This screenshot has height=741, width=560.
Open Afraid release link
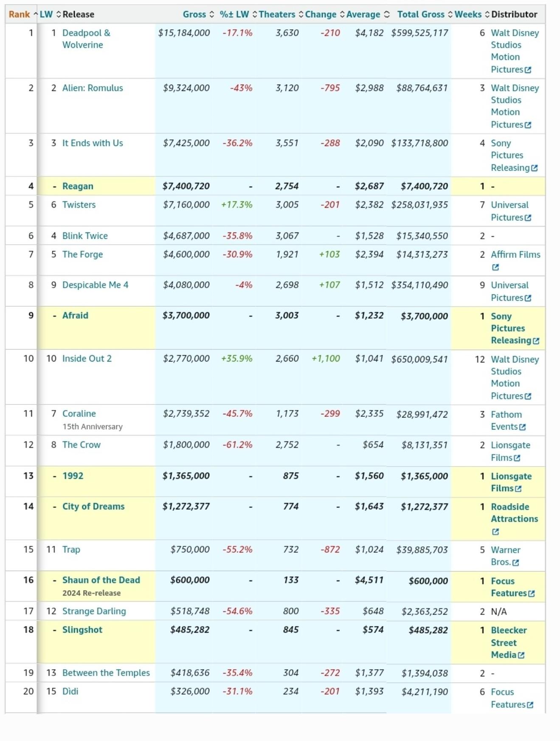click(x=75, y=316)
